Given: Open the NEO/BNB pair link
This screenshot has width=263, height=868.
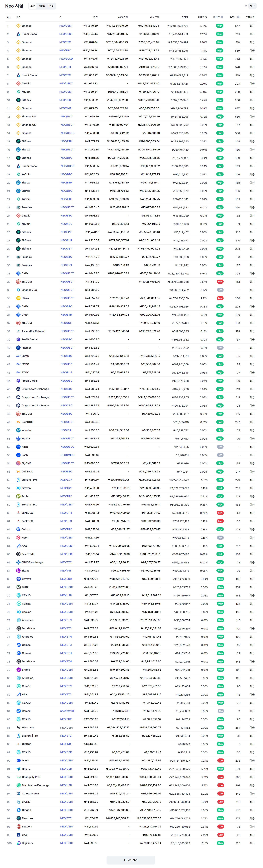Looking at the screenshot, I should point(65,108).
